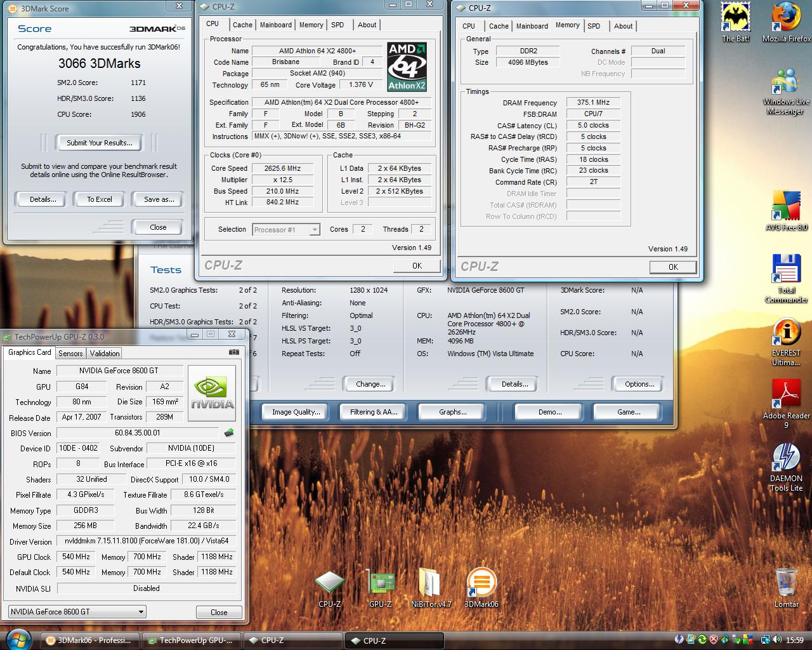Click the GPU-Z screenshot camera icon
Viewport: 812px width, 650px height.
(234, 352)
